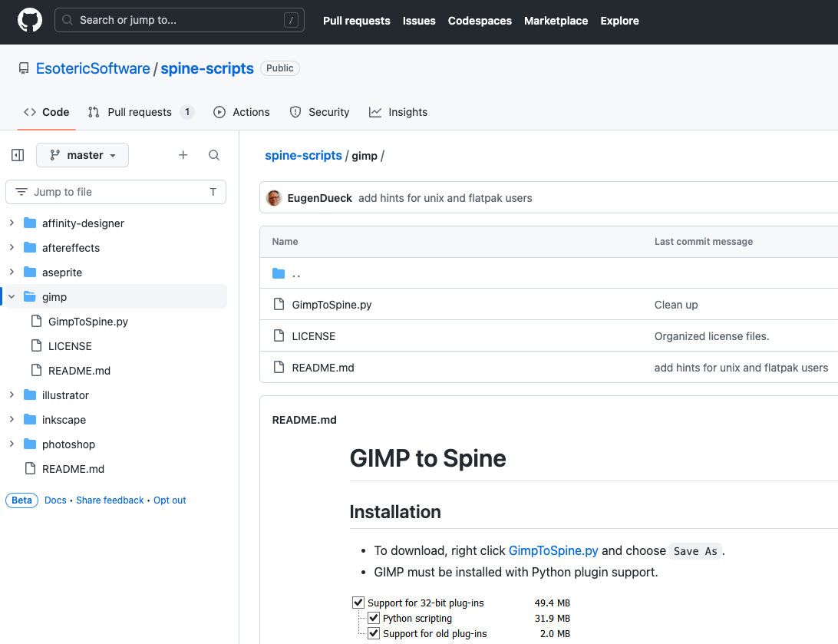Expand the illustrator folder chevron
This screenshot has height=644, width=838.
click(12, 395)
